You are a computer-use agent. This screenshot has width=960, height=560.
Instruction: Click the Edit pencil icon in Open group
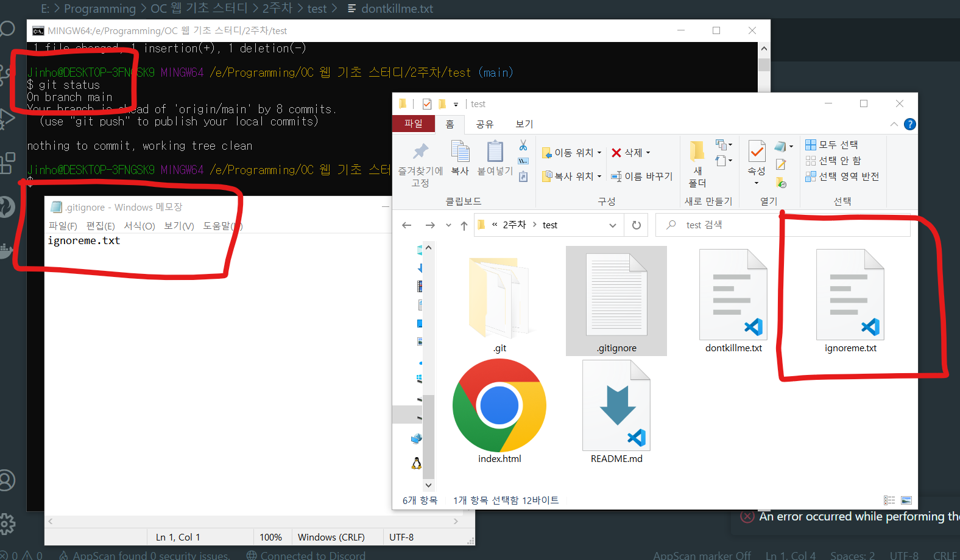click(781, 164)
